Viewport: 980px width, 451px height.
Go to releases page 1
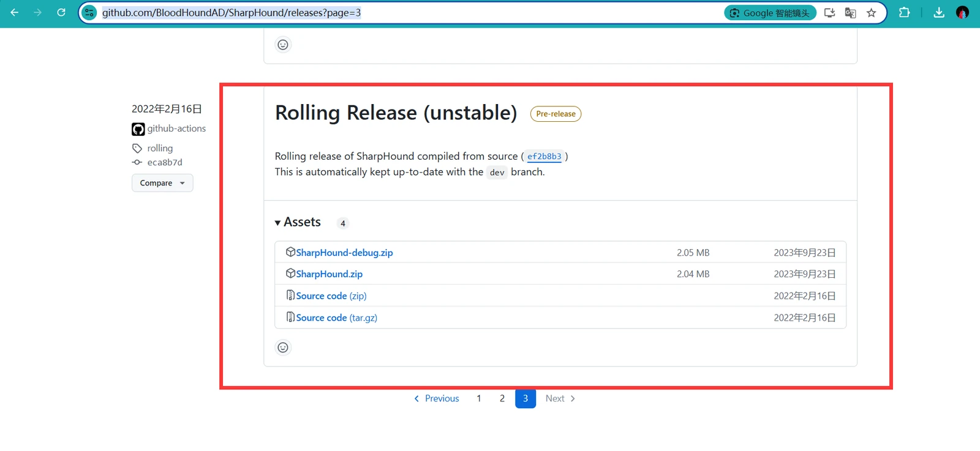tap(479, 398)
